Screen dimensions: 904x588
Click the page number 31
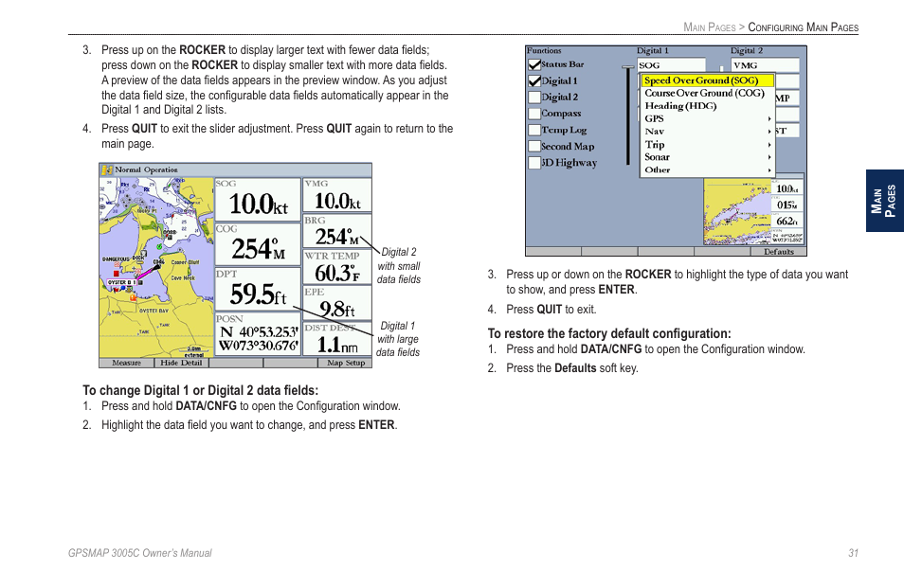pyautogui.click(x=853, y=553)
